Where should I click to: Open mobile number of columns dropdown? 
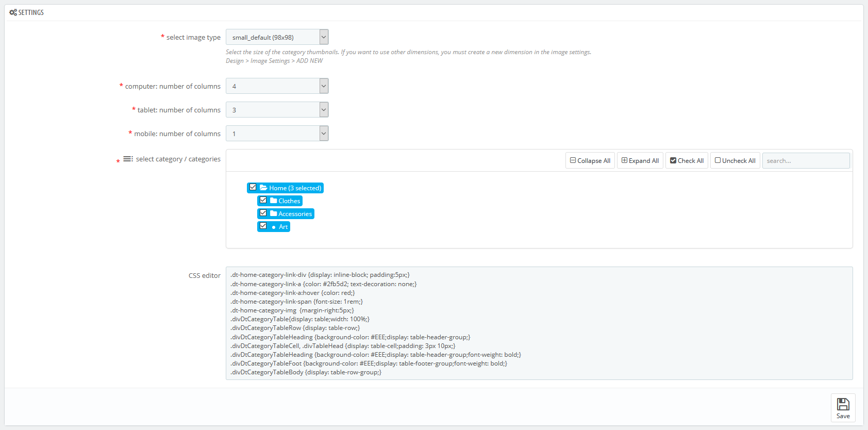(x=277, y=134)
